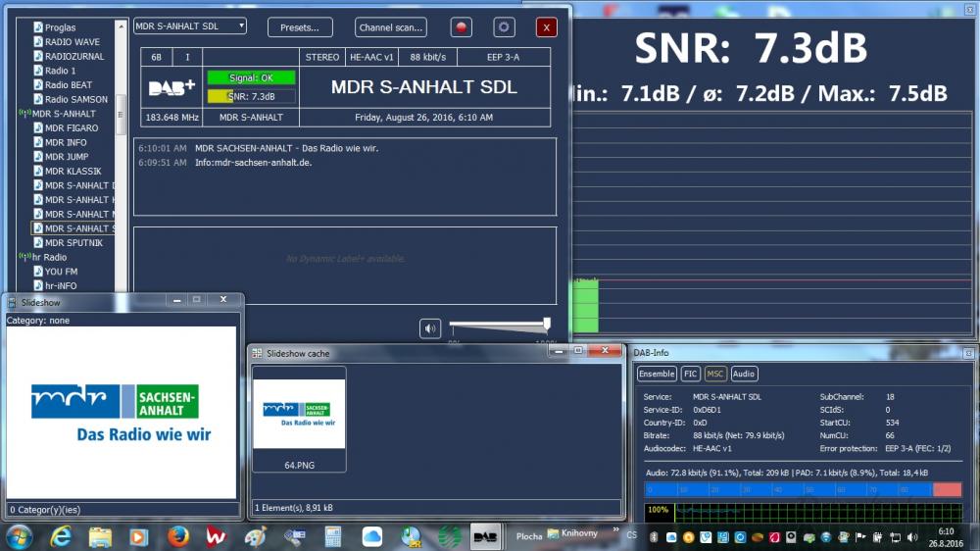Select the YOU FM station
The image size is (980, 551).
point(61,272)
